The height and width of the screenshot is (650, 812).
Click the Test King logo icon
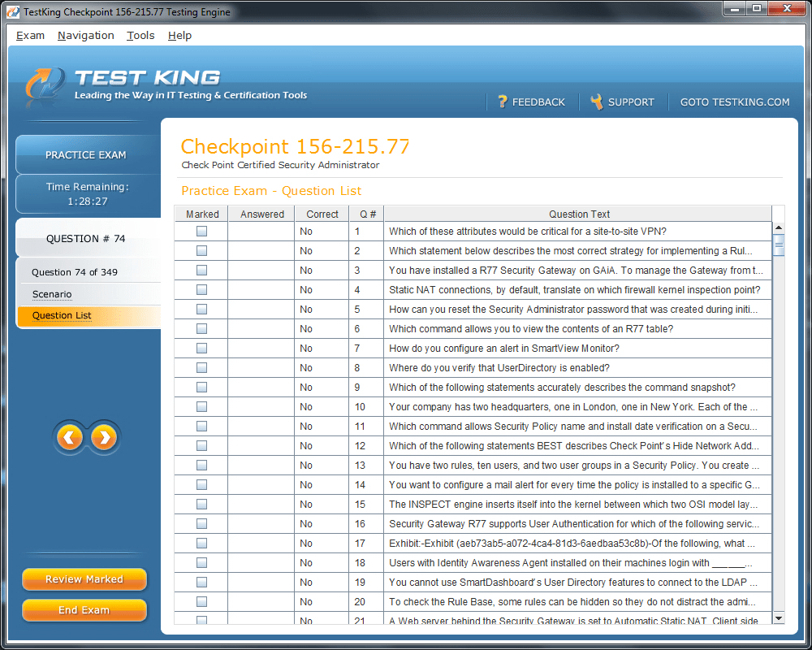pyautogui.click(x=45, y=84)
